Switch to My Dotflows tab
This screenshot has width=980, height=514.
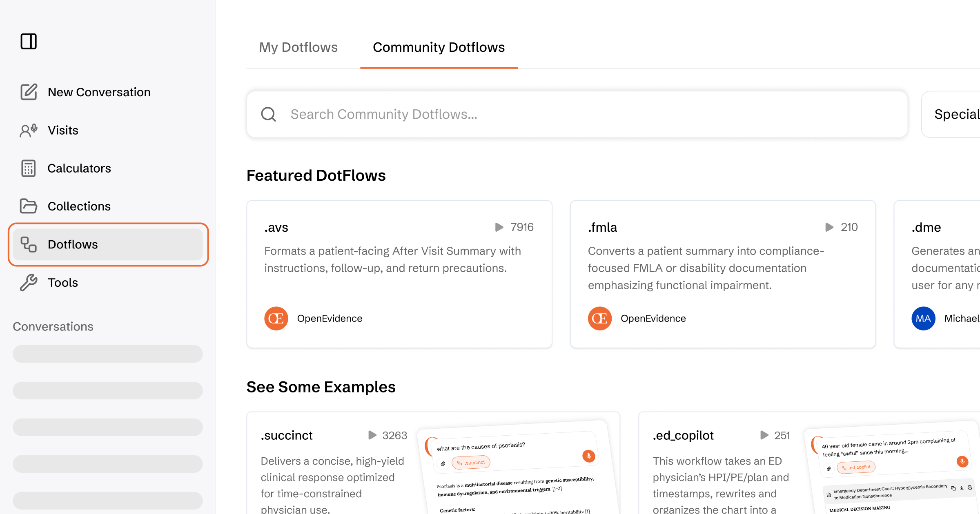[298, 47]
